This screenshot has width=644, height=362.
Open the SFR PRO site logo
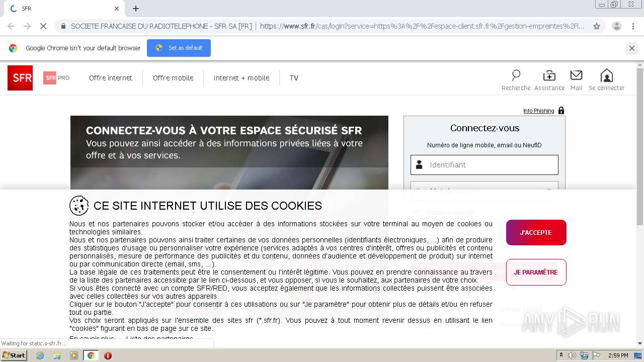(56, 78)
